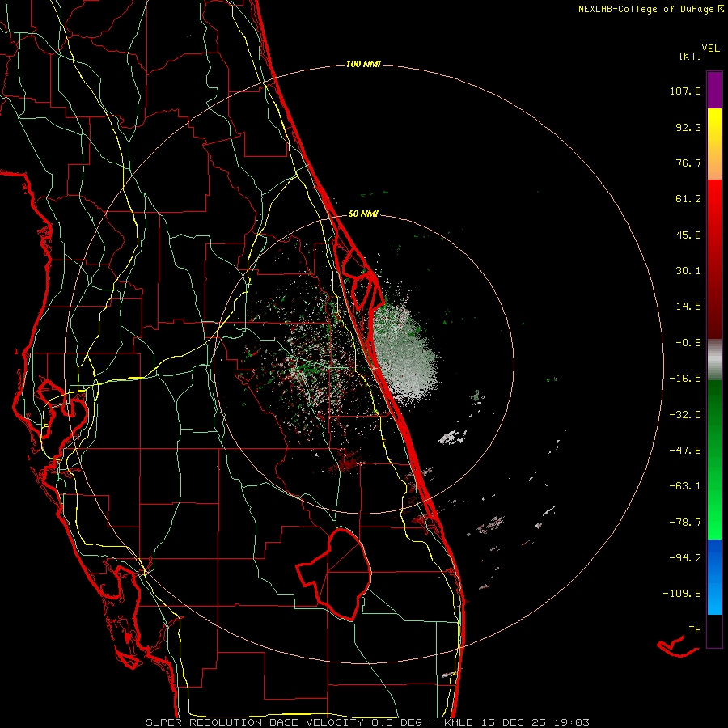Select the -16.5 scale value
Viewport: 728px width, 728px height.
[685, 379]
